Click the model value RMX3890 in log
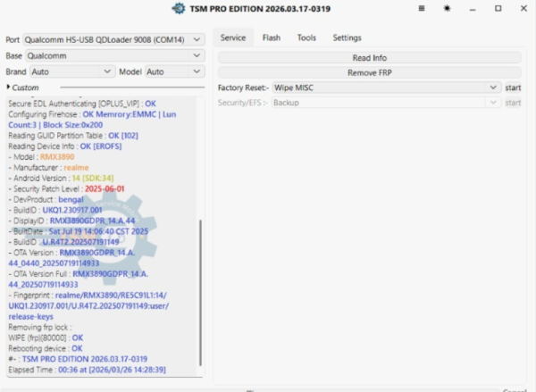Viewport: 536px width, 392px height. point(57,157)
